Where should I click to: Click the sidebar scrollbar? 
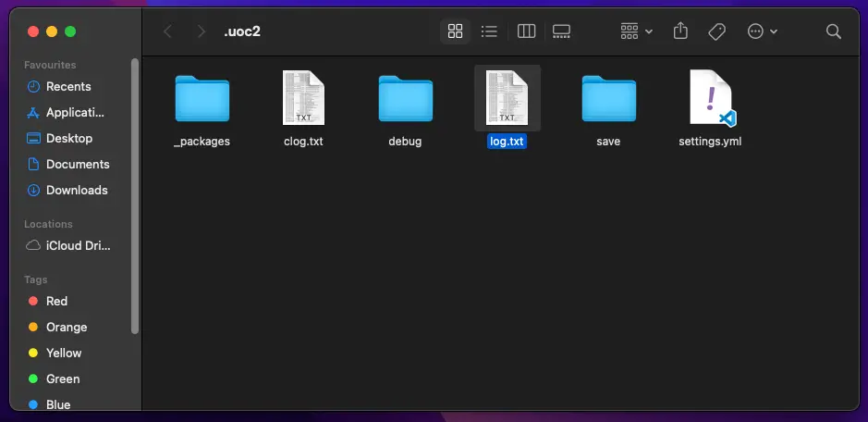(x=135, y=196)
